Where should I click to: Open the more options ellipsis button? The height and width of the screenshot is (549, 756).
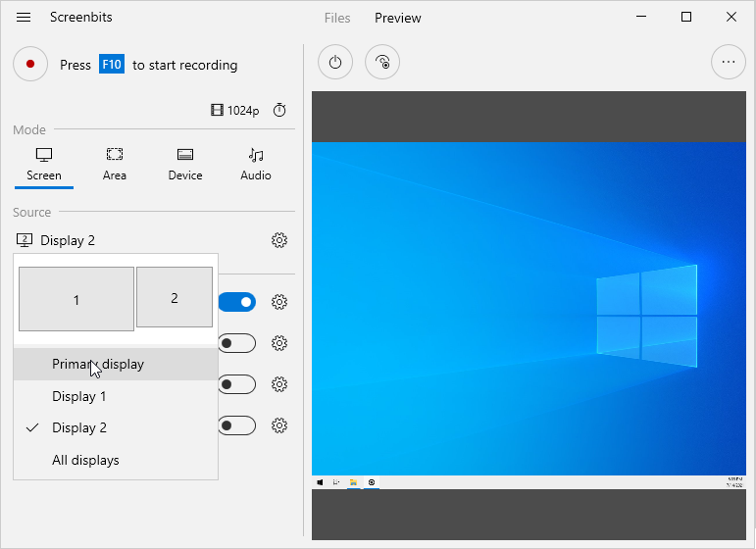click(728, 62)
